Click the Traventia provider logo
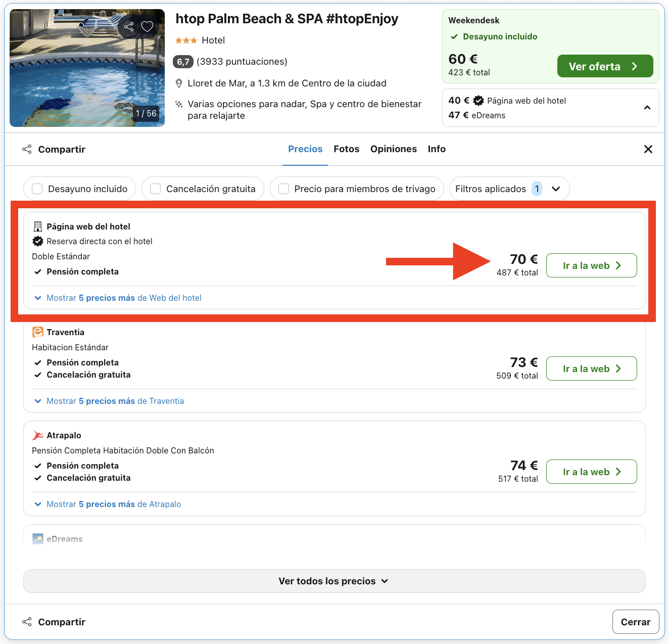668x644 pixels. pos(38,332)
